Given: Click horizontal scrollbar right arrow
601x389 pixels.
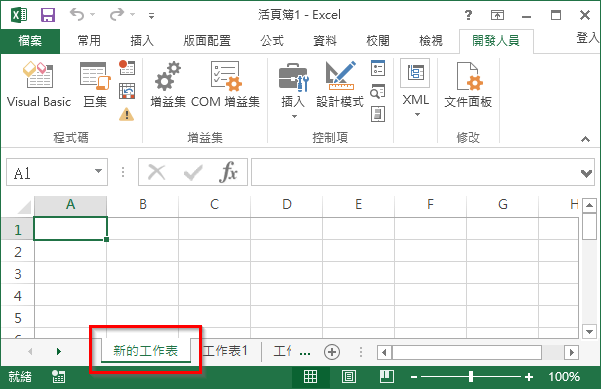Looking at the screenshot, I should 571,352.
